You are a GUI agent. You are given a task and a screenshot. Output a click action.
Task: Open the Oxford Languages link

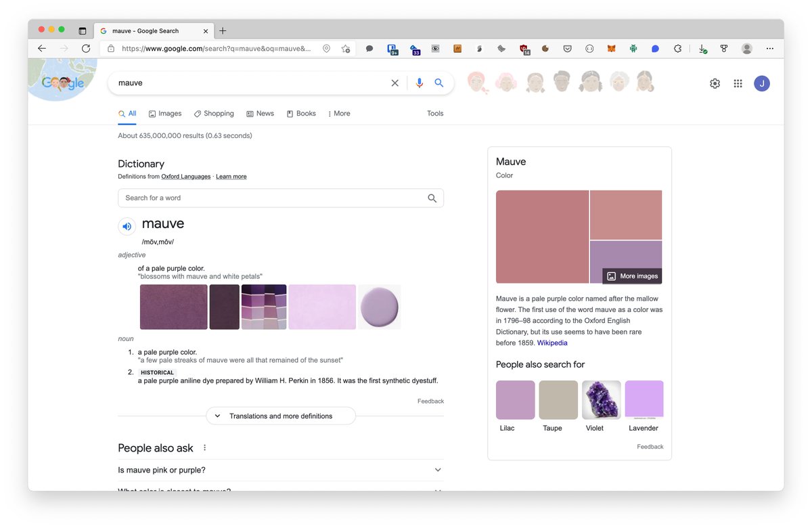pyautogui.click(x=186, y=177)
